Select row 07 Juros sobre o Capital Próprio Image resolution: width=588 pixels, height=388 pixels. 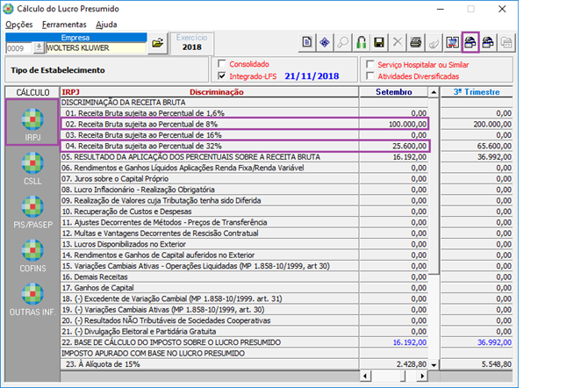[209, 178]
